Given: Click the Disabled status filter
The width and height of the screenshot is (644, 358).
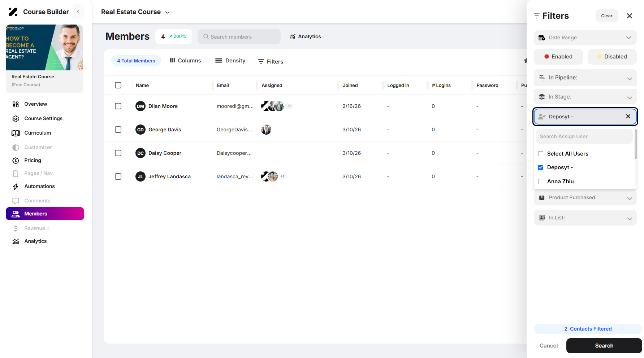Looking at the screenshot, I should [612, 57].
